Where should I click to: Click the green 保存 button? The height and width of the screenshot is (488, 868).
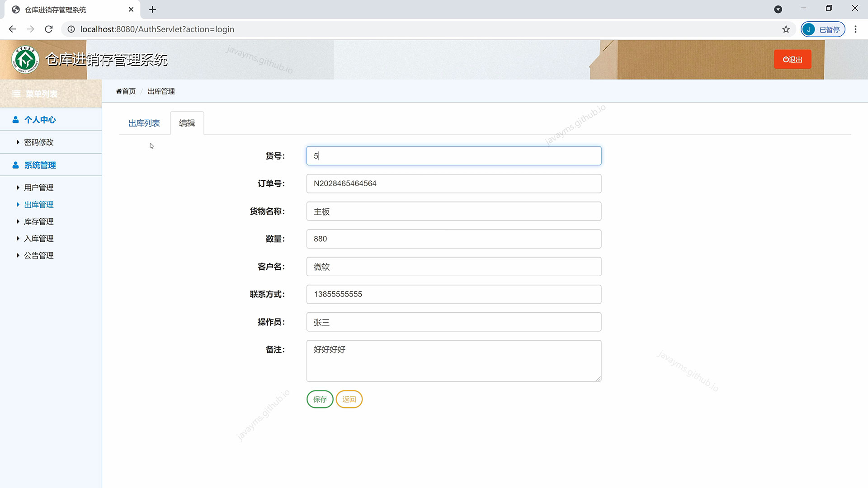320,399
